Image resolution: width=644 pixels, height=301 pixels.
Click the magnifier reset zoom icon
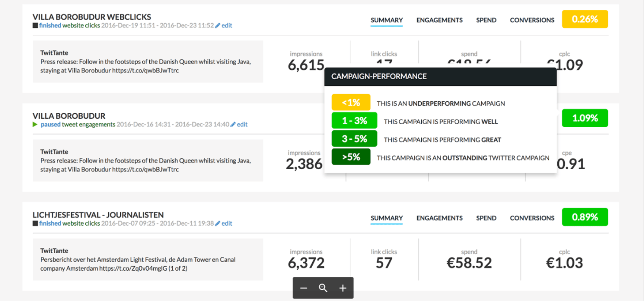click(323, 288)
